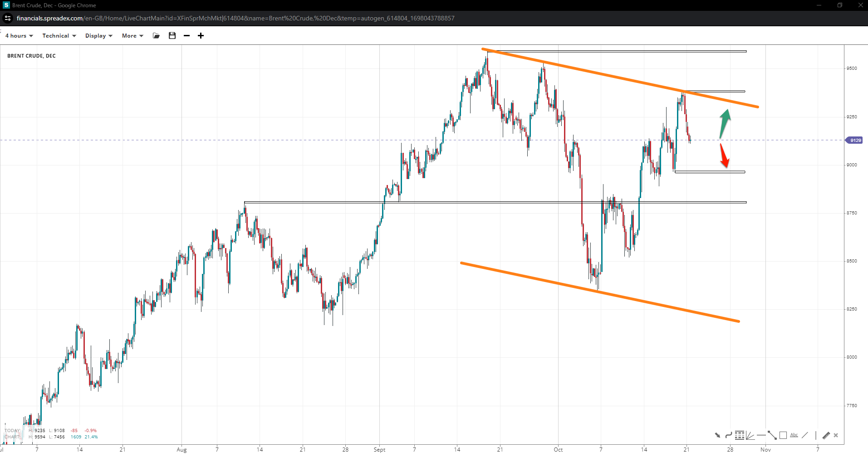Zoom in using the plus button
The height and width of the screenshot is (457, 868).
click(x=201, y=36)
